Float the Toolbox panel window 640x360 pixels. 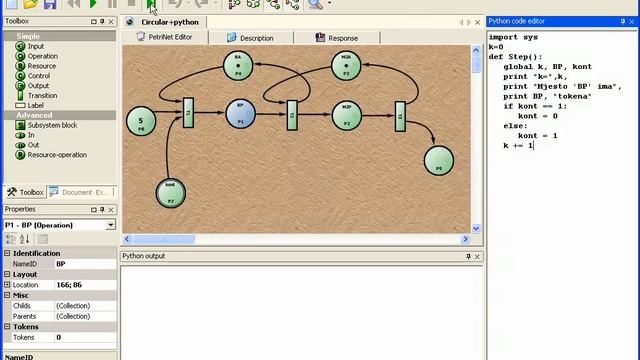93,21
